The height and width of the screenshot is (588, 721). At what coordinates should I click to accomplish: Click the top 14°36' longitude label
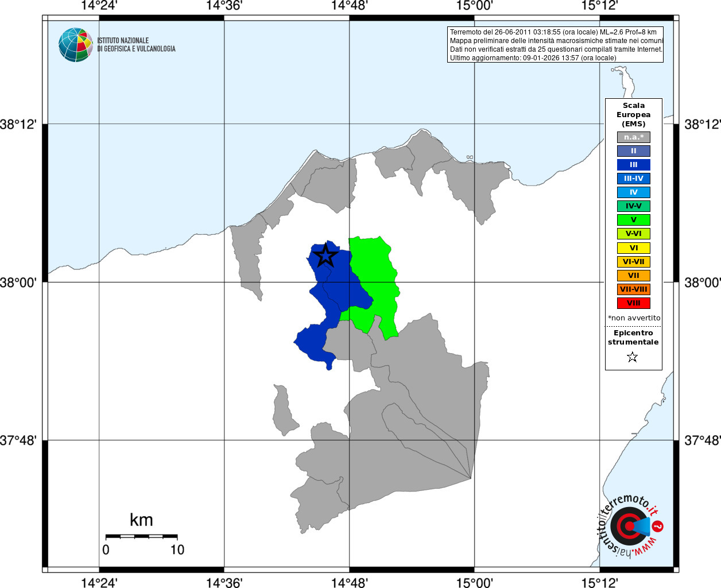(224, 6)
